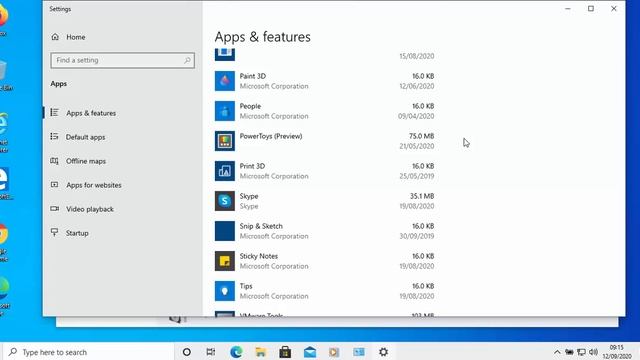
Task: Click the Windows taskbar search box
Action: tap(89, 352)
